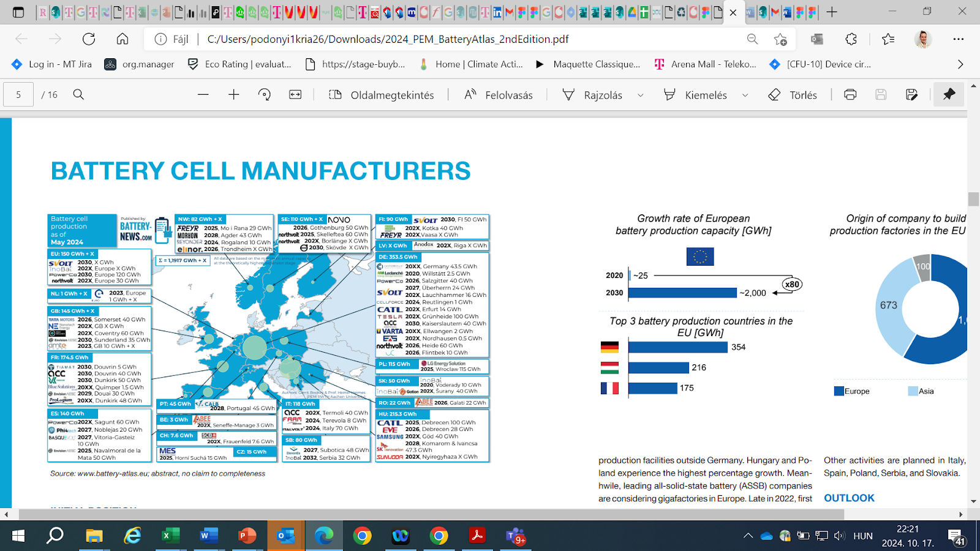Screen dimensions: 980x551
Task: Activate the Kiemelés highlight tool
Action: pyautogui.click(x=695, y=95)
